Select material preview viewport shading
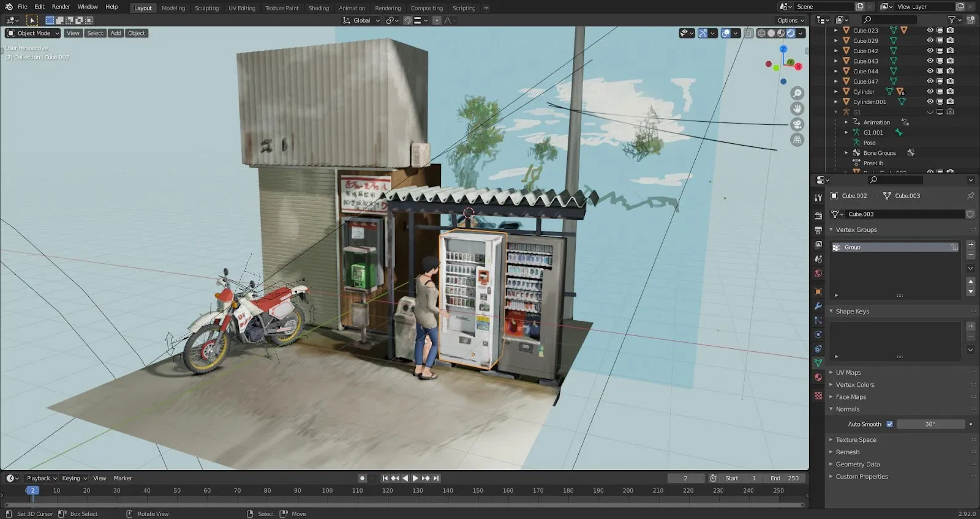The height and width of the screenshot is (519, 980). [781, 33]
